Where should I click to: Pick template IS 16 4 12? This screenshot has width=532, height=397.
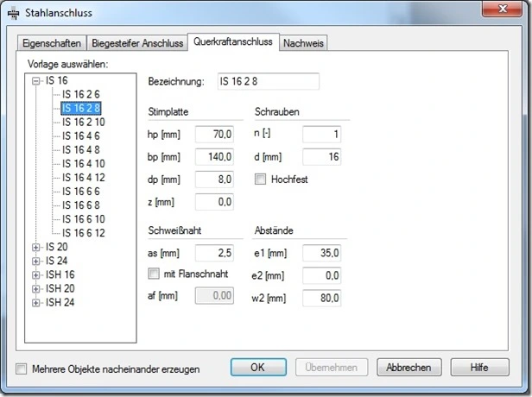(84, 178)
